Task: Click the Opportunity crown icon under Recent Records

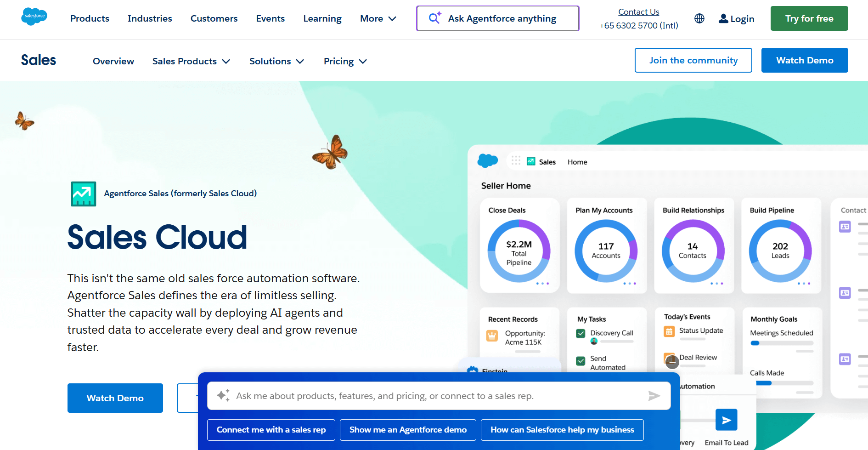Action: coord(492,336)
